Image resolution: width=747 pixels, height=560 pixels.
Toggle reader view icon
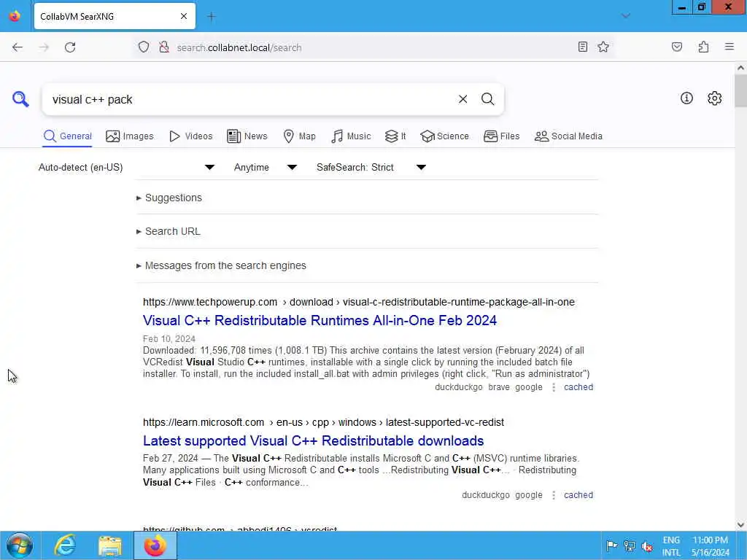point(582,47)
